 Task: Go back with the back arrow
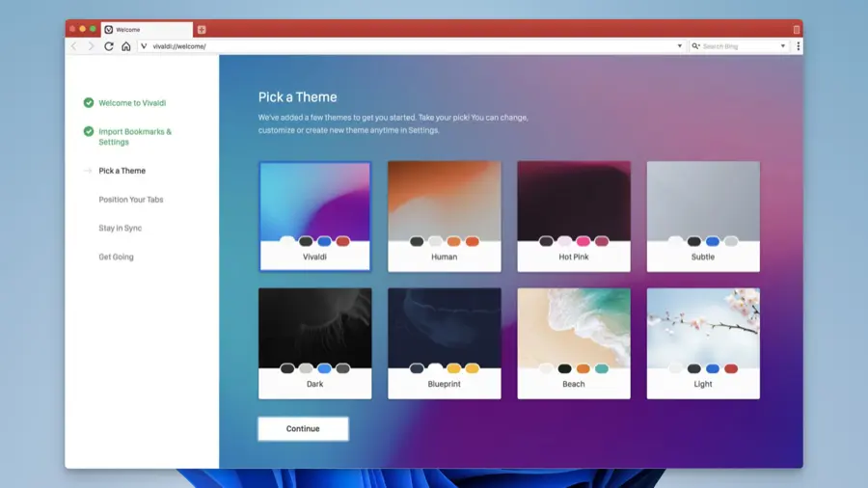[x=74, y=46]
